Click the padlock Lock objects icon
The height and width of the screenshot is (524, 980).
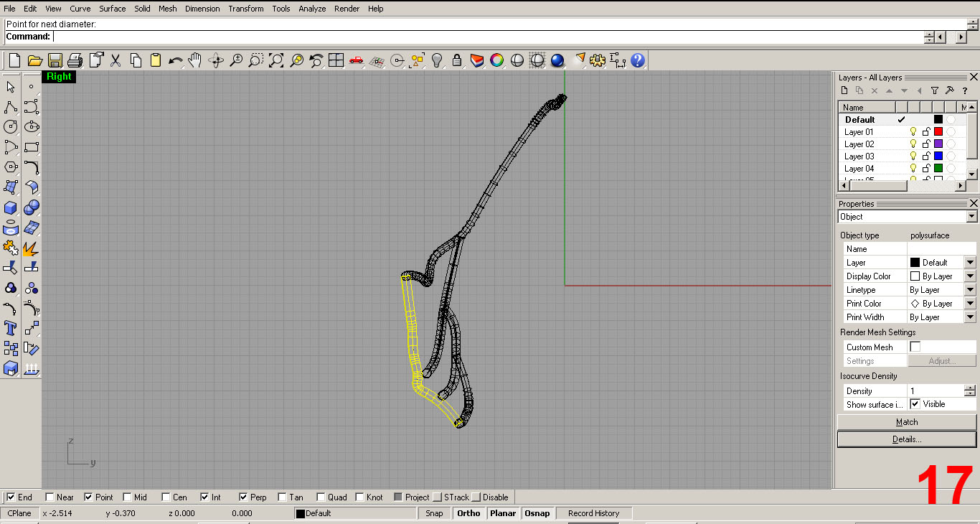[456, 61]
